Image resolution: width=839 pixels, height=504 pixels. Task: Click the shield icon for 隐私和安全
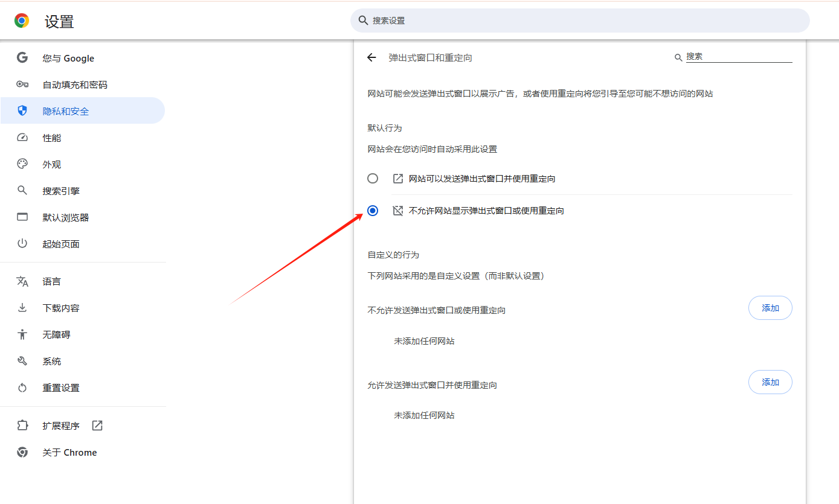pos(22,111)
